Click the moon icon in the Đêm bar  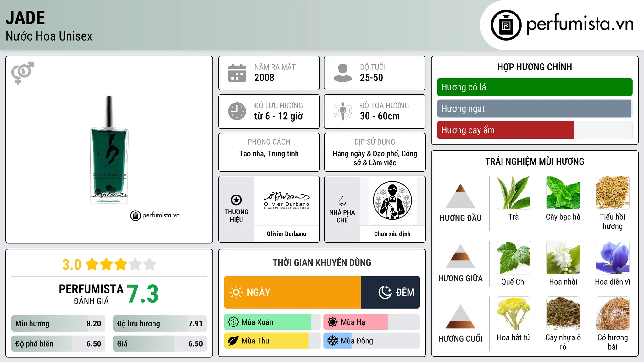385,292
